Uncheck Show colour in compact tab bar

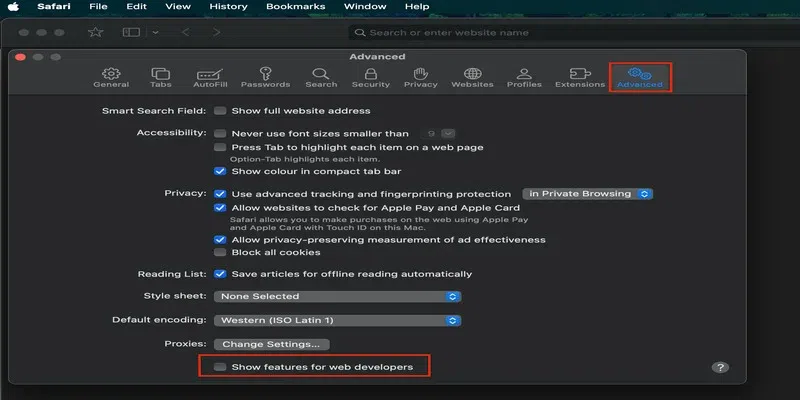[220, 171]
